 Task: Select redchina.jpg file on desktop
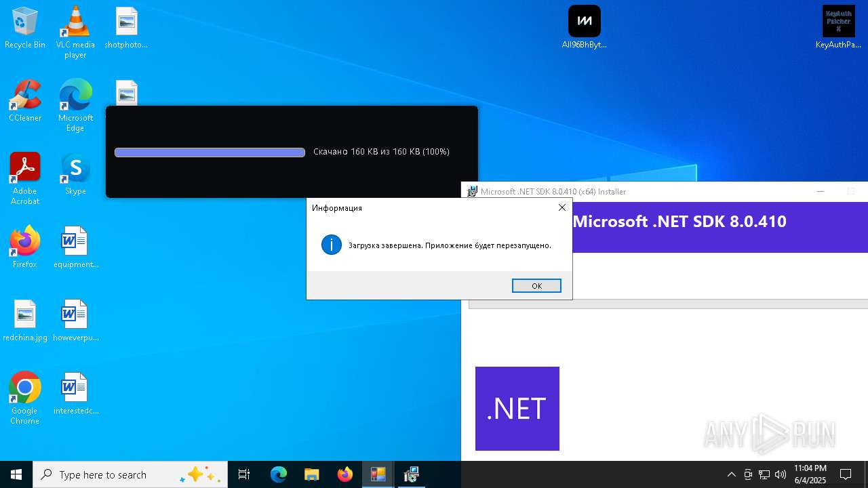pyautogui.click(x=25, y=321)
